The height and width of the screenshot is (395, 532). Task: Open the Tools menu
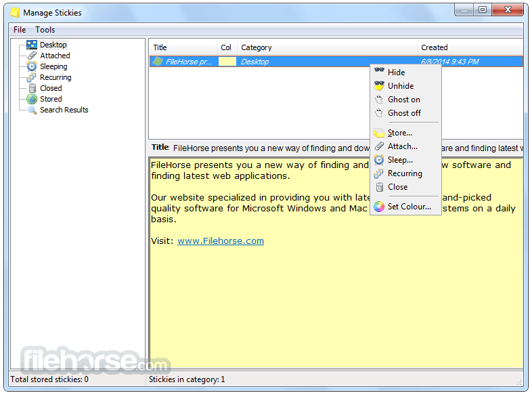[45, 30]
